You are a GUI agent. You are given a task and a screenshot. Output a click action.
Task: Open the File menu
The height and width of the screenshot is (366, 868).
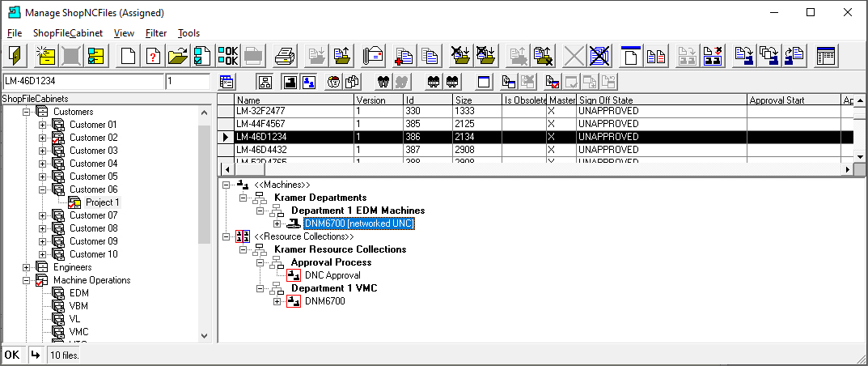[15, 33]
